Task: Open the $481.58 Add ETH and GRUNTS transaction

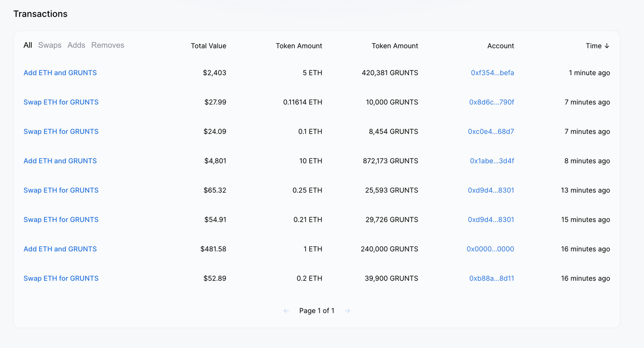Action: 60,249
